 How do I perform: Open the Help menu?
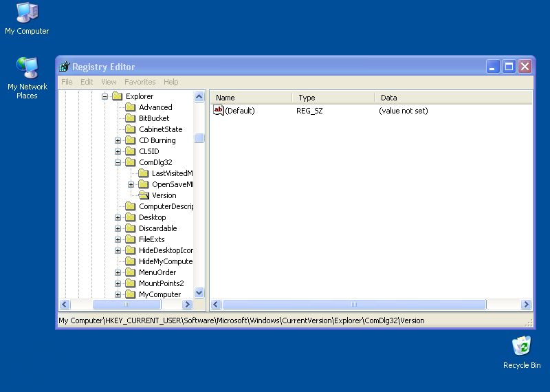pyautogui.click(x=170, y=82)
